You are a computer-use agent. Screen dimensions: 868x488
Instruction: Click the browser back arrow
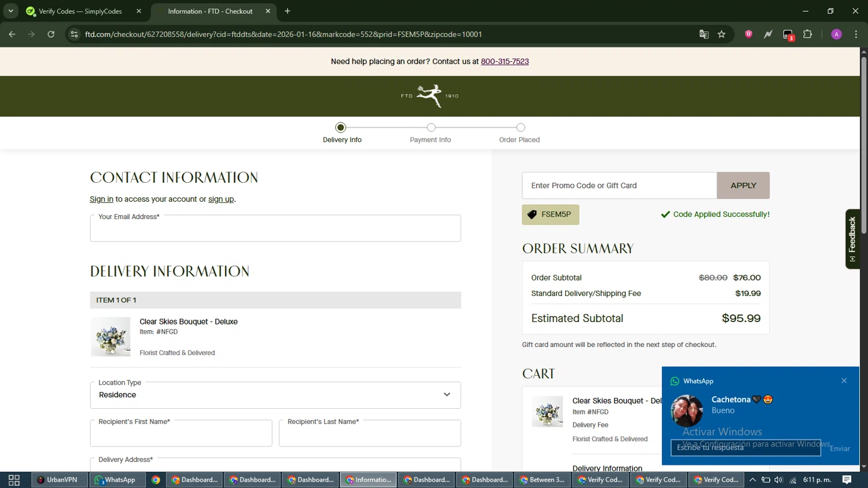[12, 34]
